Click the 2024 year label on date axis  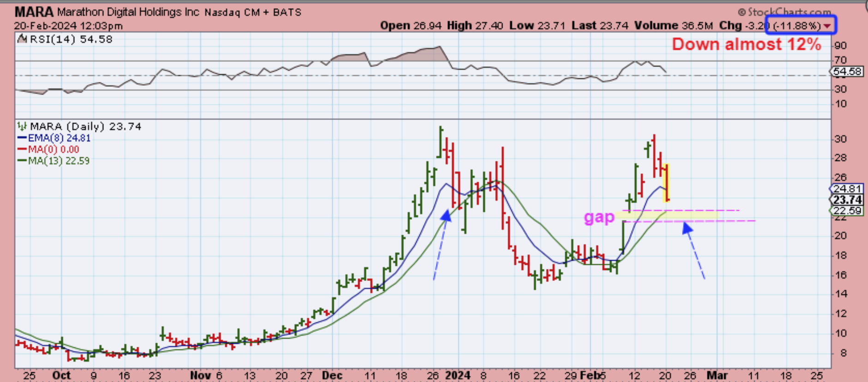[458, 376]
